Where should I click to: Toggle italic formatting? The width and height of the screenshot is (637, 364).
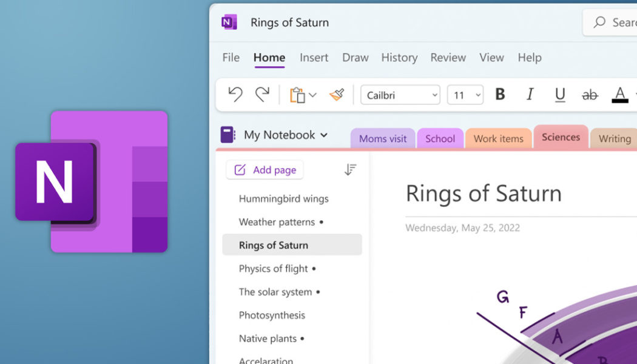pyautogui.click(x=529, y=94)
